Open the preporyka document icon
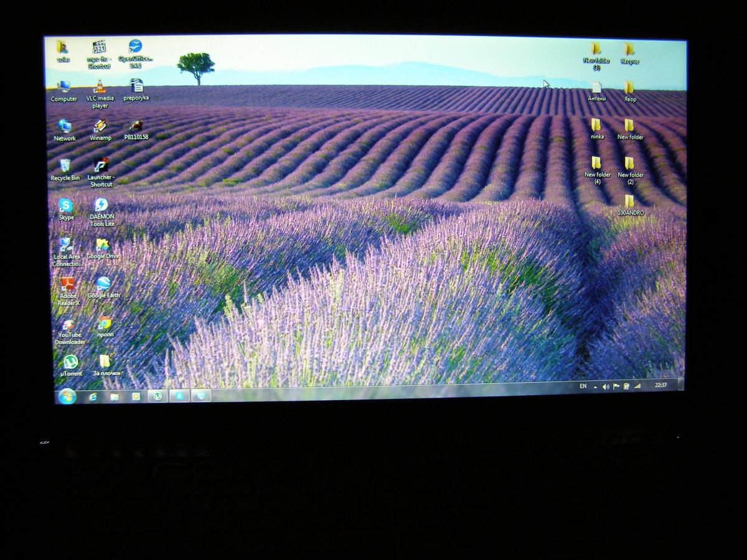The height and width of the screenshot is (560, 747). pos(136,86)
